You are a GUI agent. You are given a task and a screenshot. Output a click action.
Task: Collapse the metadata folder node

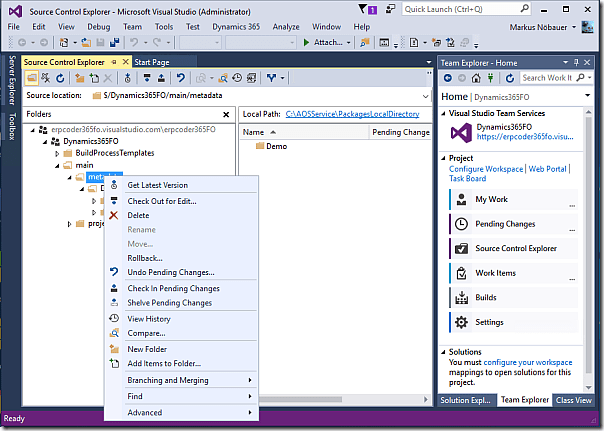coord(70,178)
